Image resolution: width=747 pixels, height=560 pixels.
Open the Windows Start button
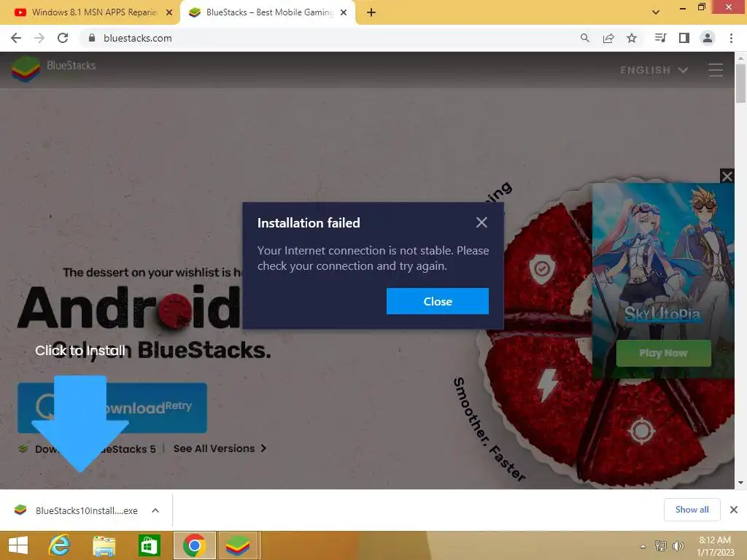click(18, 545)
